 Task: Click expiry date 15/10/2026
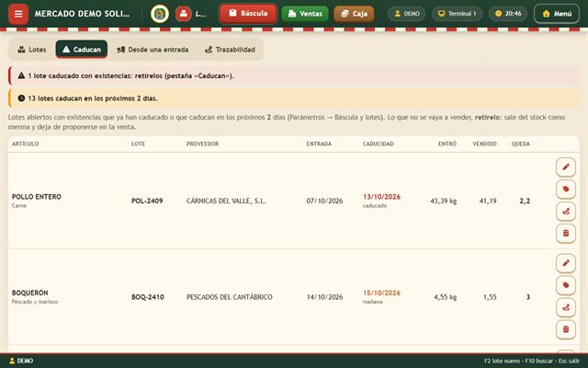381,293
